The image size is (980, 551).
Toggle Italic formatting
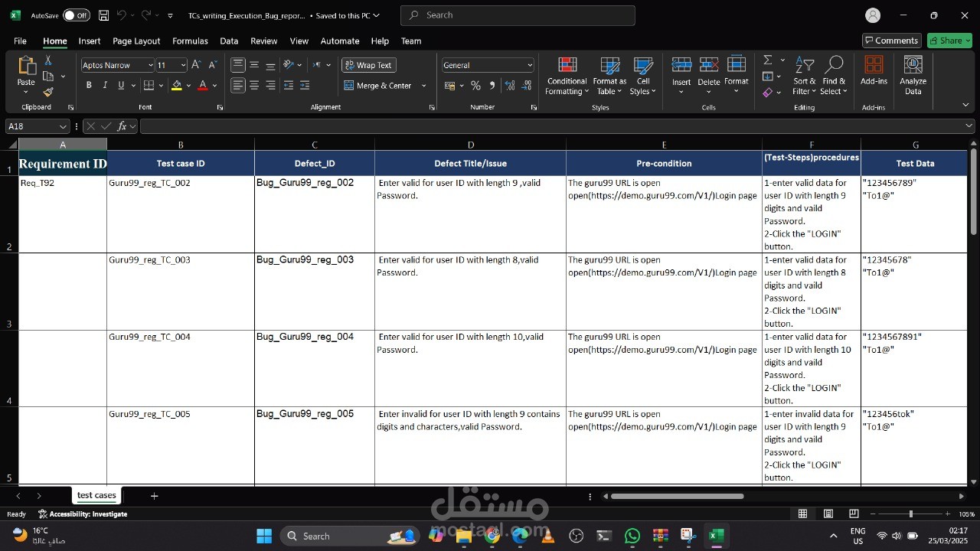click(x=105, y=86)
